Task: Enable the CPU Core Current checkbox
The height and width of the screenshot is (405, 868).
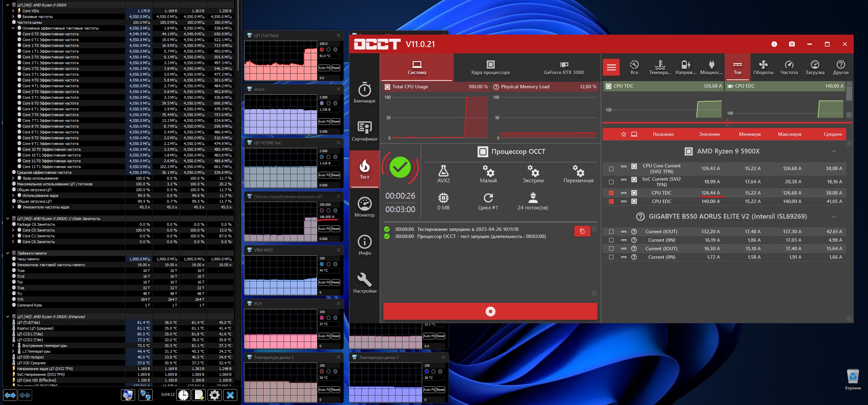Action: (x=611, y=169)
